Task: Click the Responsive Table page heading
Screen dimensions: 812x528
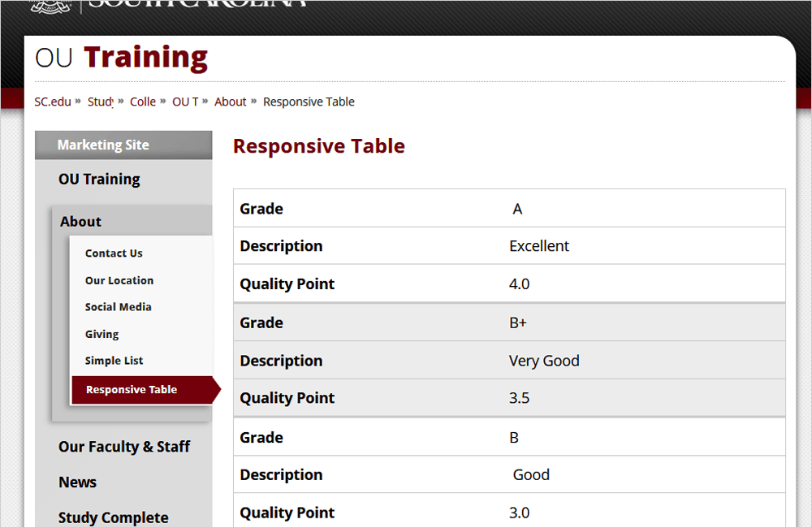Action: click(318, 146)
